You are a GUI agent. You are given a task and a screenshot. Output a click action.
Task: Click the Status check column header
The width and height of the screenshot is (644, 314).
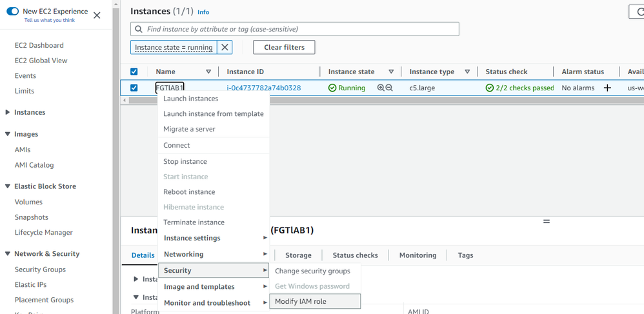click(x=507, y=72)
